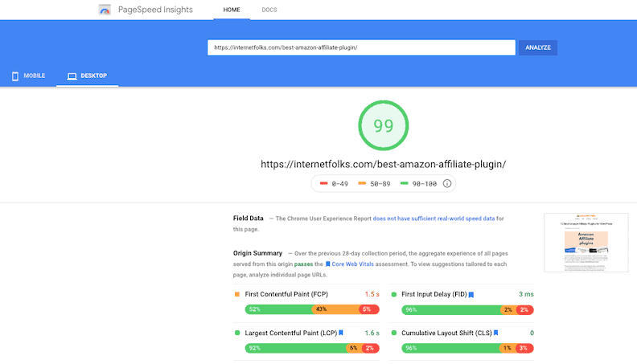Open the page screenshot thumbnail

(586, 243)
